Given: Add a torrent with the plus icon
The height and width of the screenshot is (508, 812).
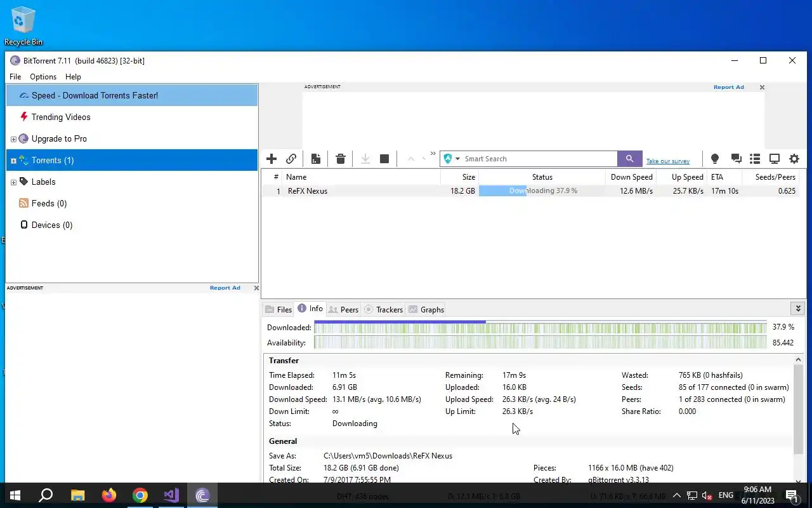Looking at the screenshot, I should pos(272,159).
